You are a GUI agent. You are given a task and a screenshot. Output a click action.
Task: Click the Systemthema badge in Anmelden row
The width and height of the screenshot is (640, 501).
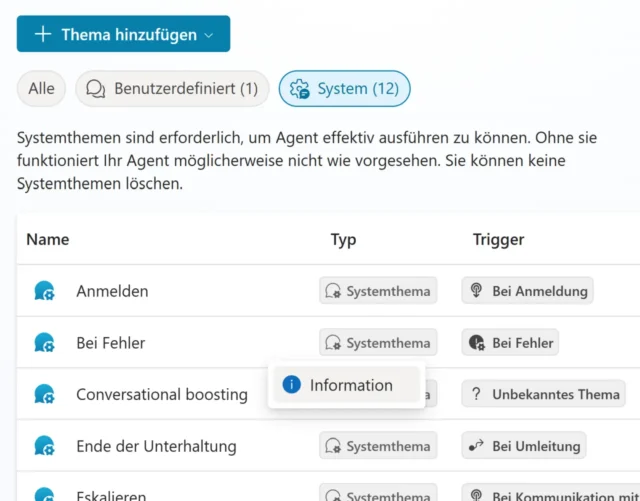coord(378,291)
